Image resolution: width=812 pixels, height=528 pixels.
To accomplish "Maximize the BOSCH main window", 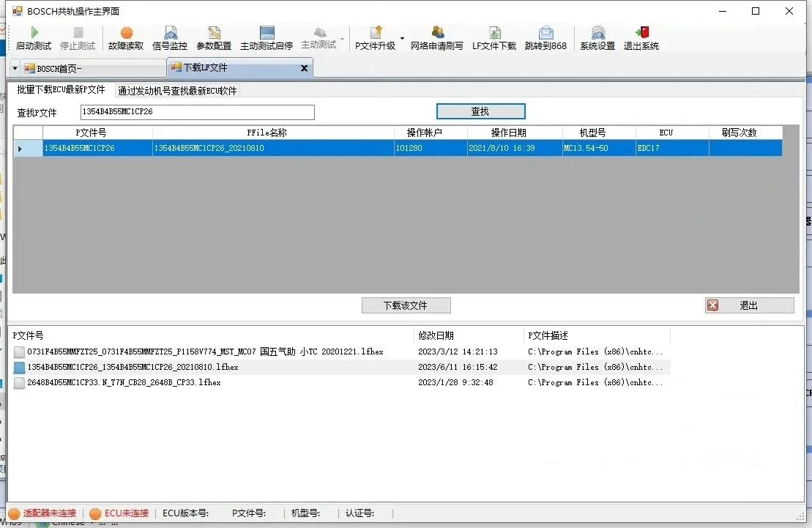I will (x=756, y=11).
